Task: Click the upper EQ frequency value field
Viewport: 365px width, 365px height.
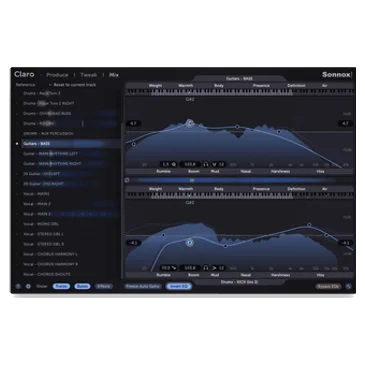Action: [x=190, y=164]
